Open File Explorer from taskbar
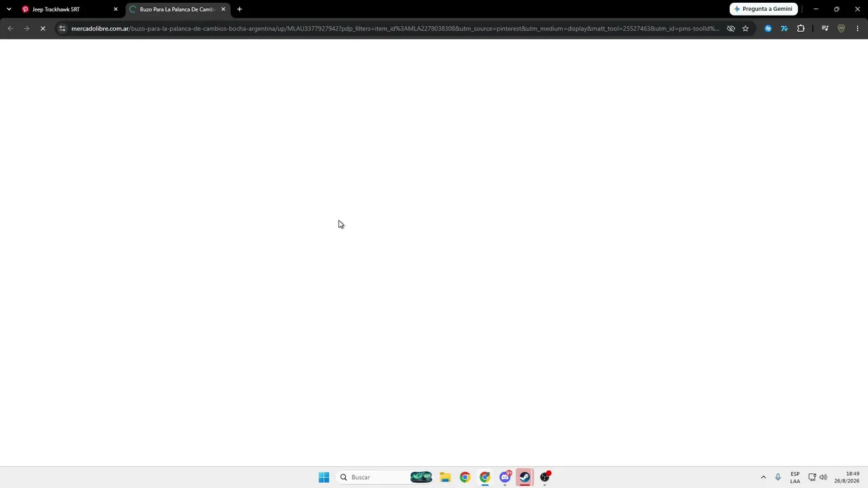The width and height of the screenshot is (868, 488). click(445, 477)
